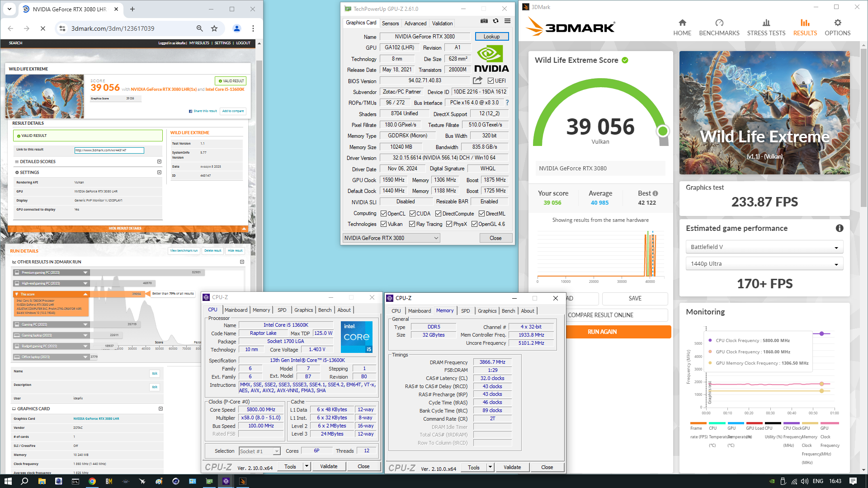Click 3DMark icon on taskbar
This screenshot has height=488, width=868.
[243, 481]
